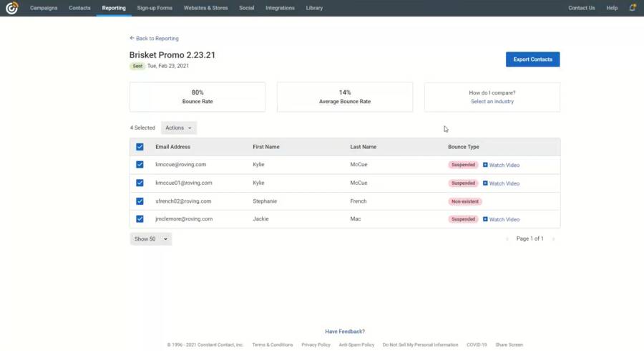
Task: Open Anti-Spam Policy footer link
Action: coord(356,345)
